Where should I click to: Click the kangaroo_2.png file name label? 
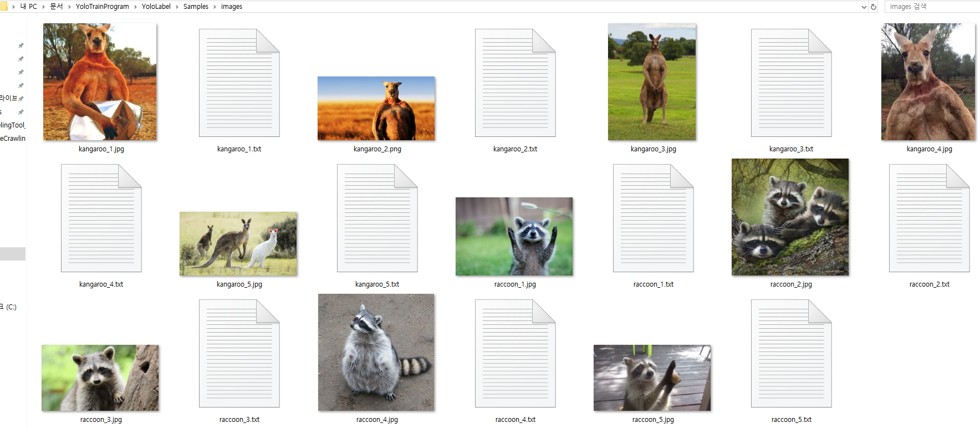tap(377, 149)
